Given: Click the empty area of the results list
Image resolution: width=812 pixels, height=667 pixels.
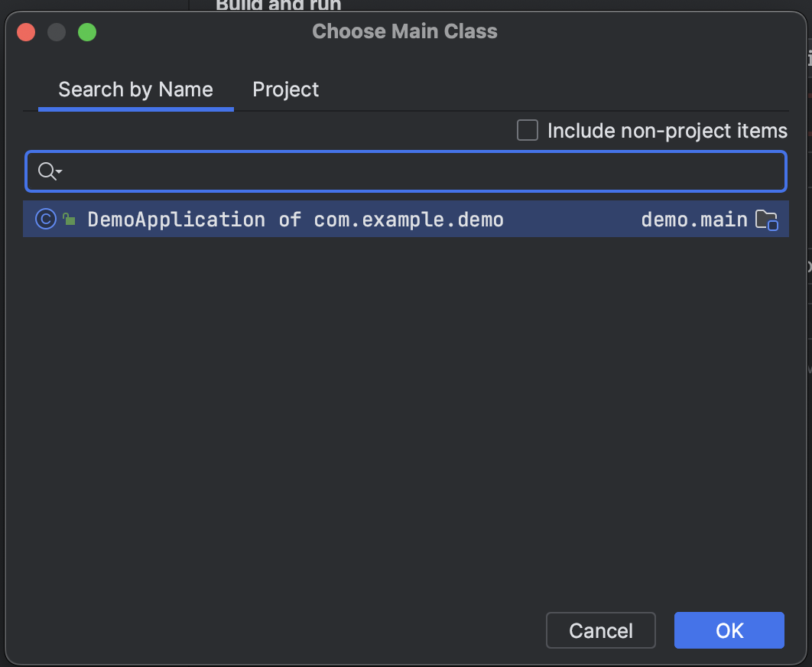Looking at the screenshot, I should click(x=406, y=415).
